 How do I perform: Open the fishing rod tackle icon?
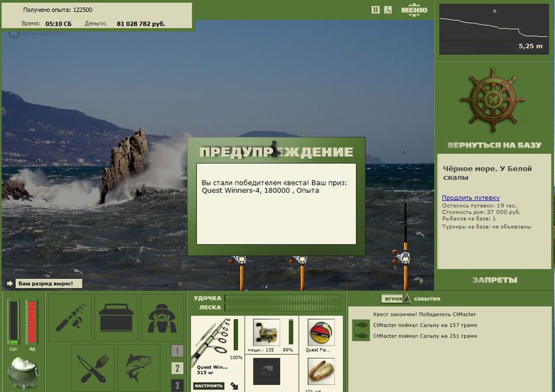[x=70, y=318]
